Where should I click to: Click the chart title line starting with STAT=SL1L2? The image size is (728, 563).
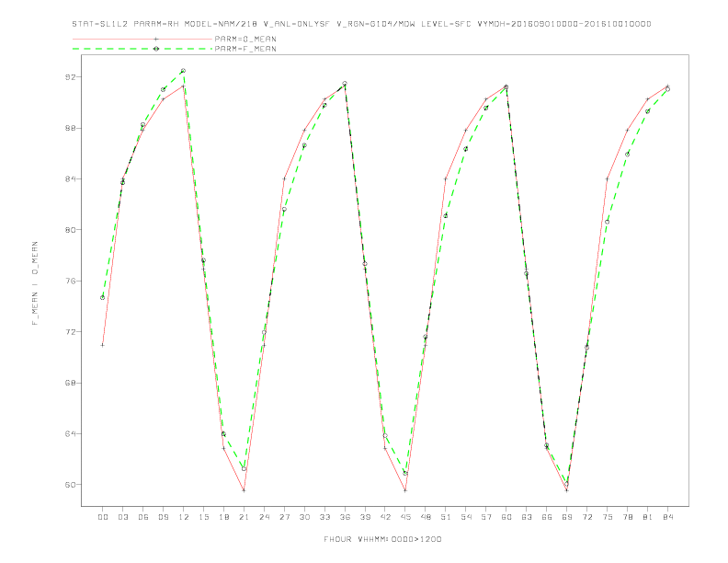361,24
